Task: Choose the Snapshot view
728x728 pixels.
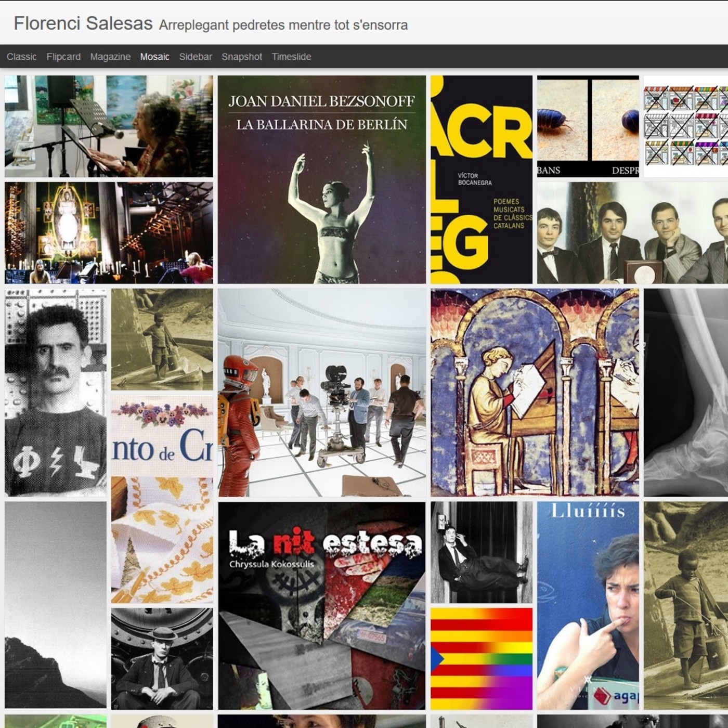Action: pyautogui.click(x=242, y=57)
